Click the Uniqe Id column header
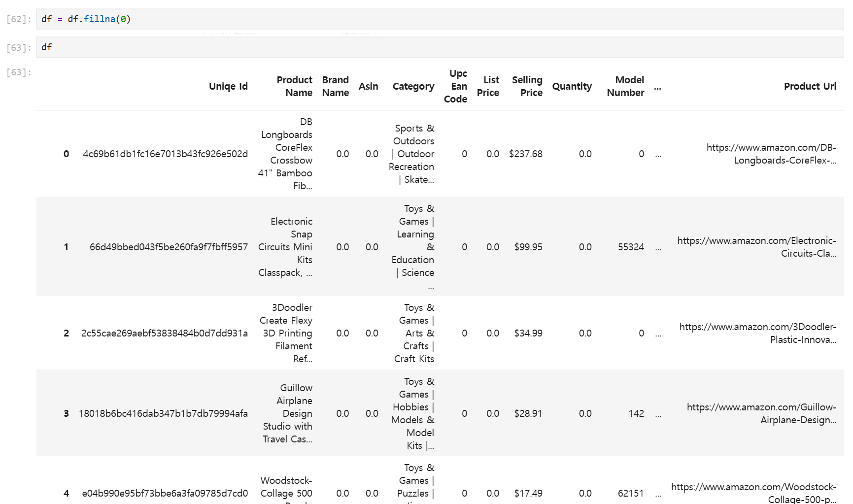 click(x=228, y=86)
